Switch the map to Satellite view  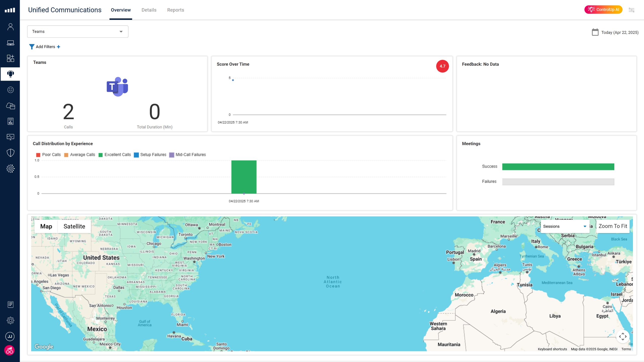coord(74,226)
